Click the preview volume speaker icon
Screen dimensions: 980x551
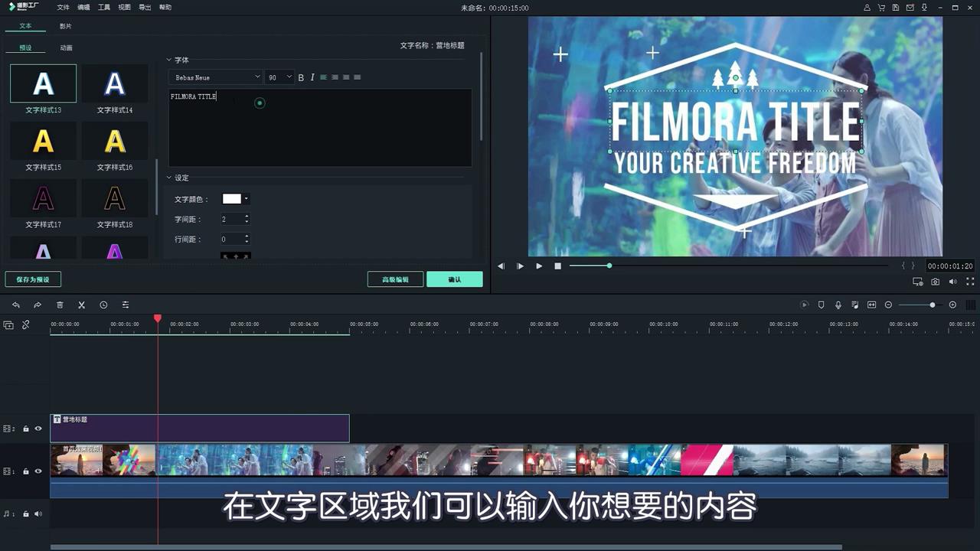point(953,282)
